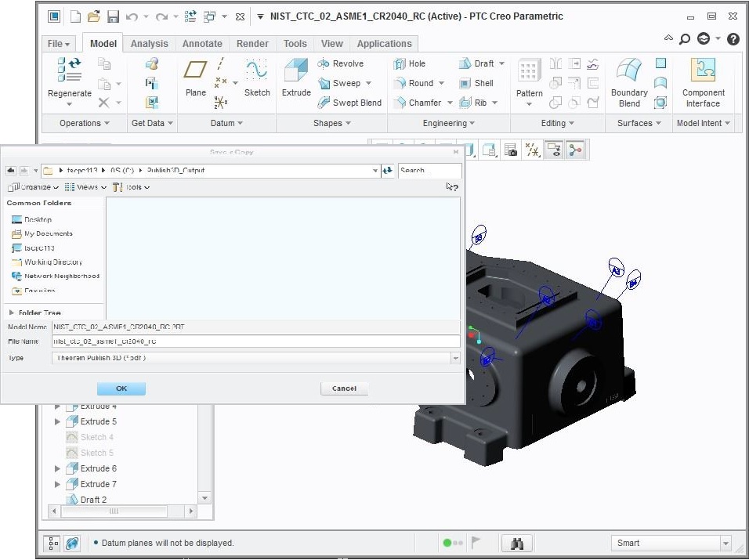Select the Plane datum tool

point(195,78)
